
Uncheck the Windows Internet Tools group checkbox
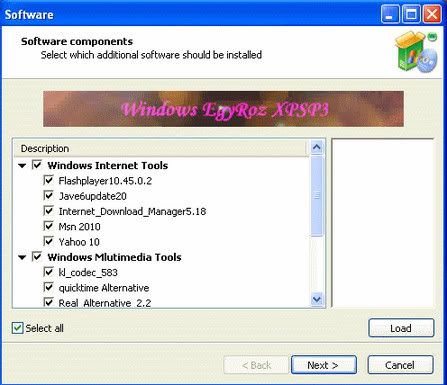[x=37, y=165]
